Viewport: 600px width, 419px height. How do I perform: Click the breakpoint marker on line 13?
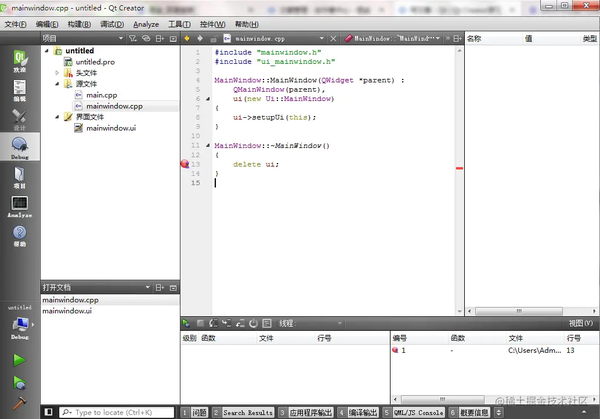(185, 164)
